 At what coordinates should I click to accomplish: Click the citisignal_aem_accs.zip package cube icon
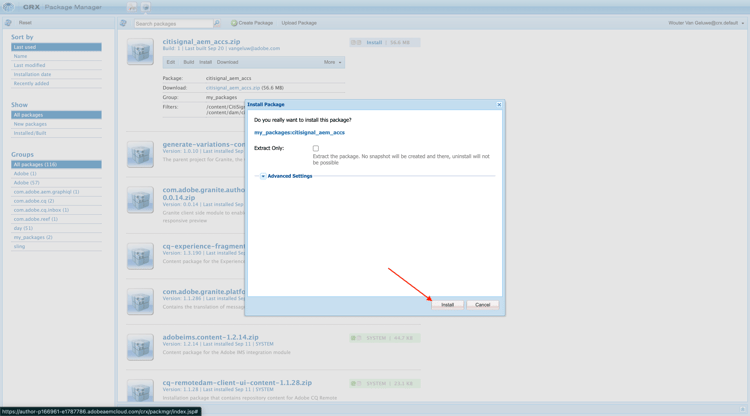click(x=140, y=52)
